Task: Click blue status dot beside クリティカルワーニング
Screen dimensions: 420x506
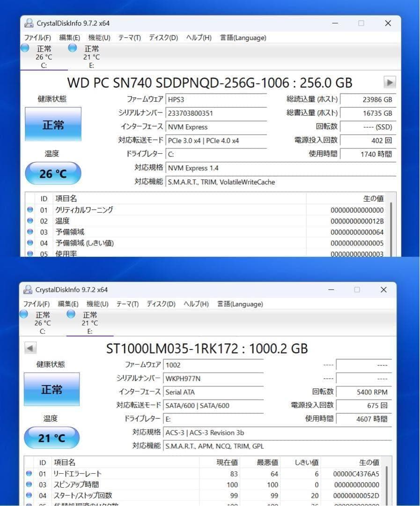Action: (29, 209)
